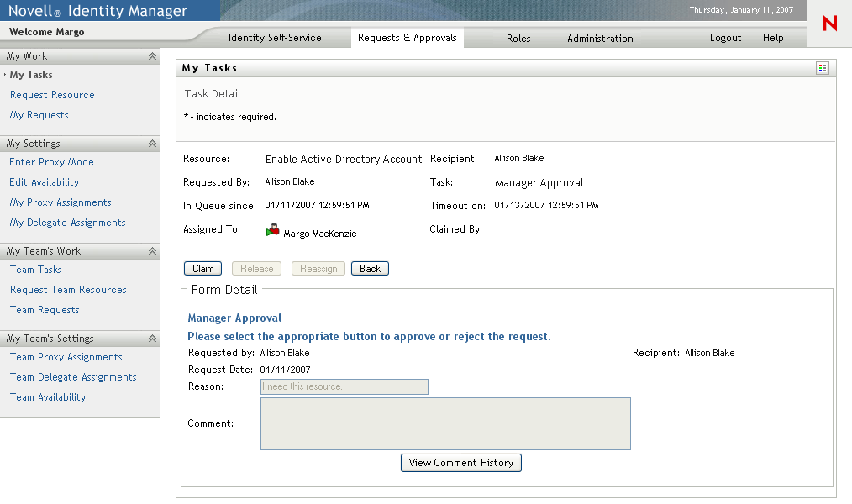Go to Team Tasks
Viewport: 852px width, 504px height.
pos(36,270)
